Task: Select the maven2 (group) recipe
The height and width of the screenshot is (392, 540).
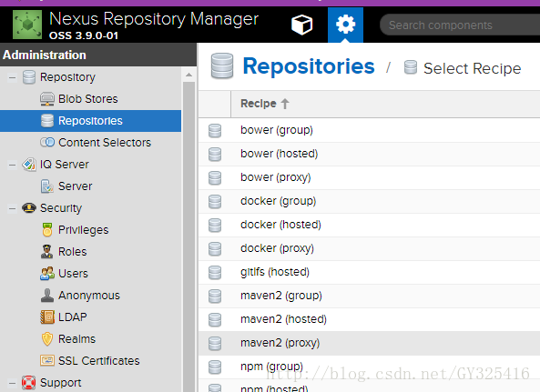Action: [369, 297]
